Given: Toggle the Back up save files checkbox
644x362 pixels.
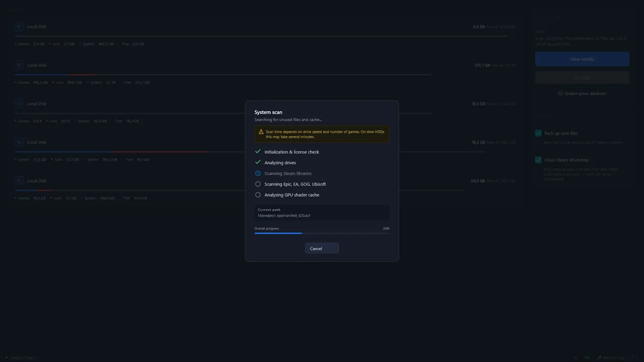Looking at the screenshot, I should coord(538,133).
